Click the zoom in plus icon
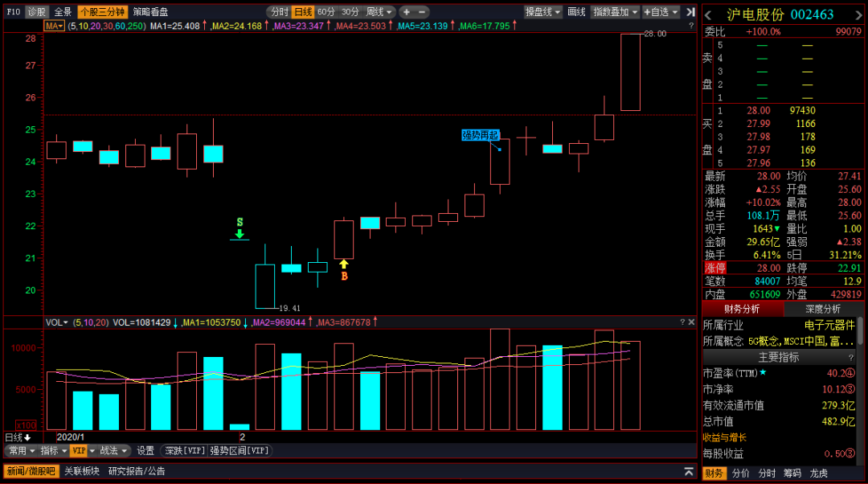The height and width of the screenshot is (484, 868). click(407, 11)
